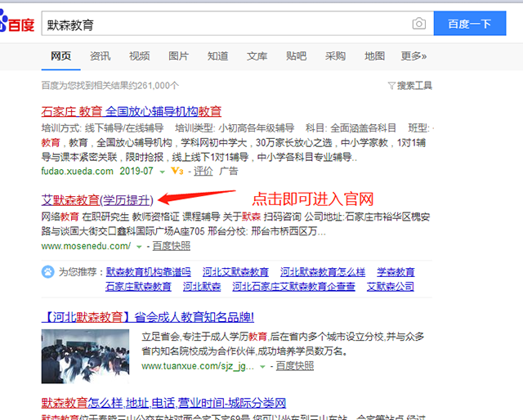Open 百度快照 for tuanxue.com result
Image resolution: width=523 pixels, height=420 pixels.
pyautogui.click(x=295, y=366)
